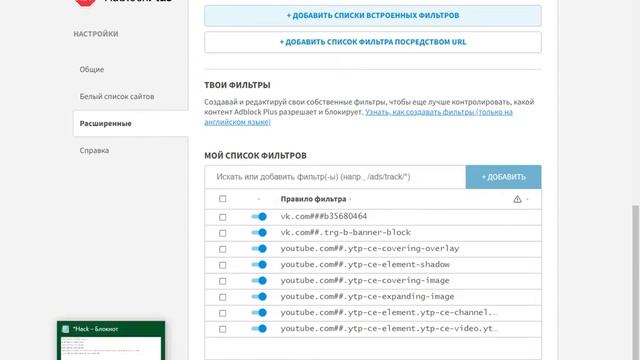Viewport: 640px width, 360px height.
Task: Select checkbox for ytp-ce-expanding-image filter
Action: (x=222, y=297)
